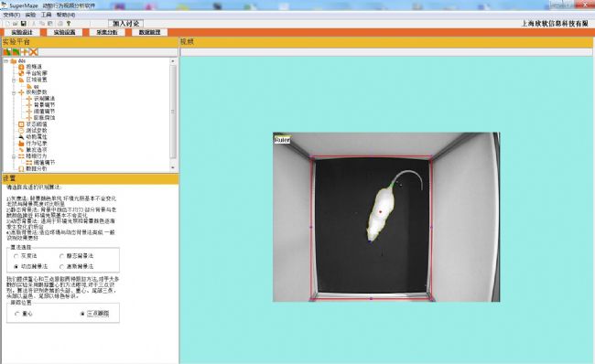Click the tree panel vertical scrollbar thumb
This screenshot has width=595, height=364.
173,112
